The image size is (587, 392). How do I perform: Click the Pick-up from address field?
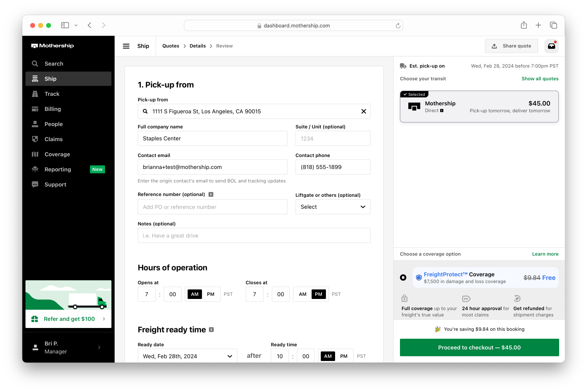click(254, 111)
